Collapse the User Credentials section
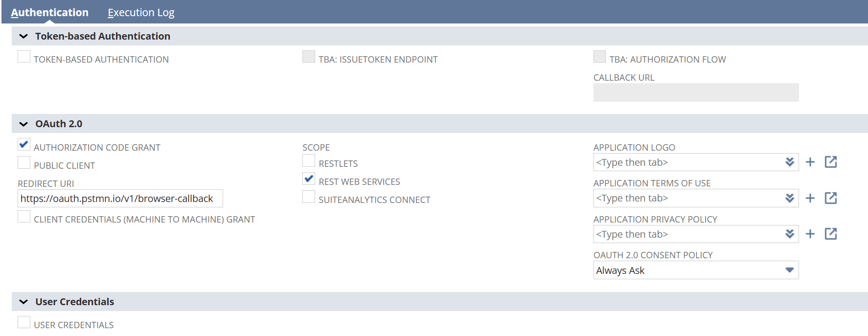This screenshot has width=868, height=336. [23, 302]
